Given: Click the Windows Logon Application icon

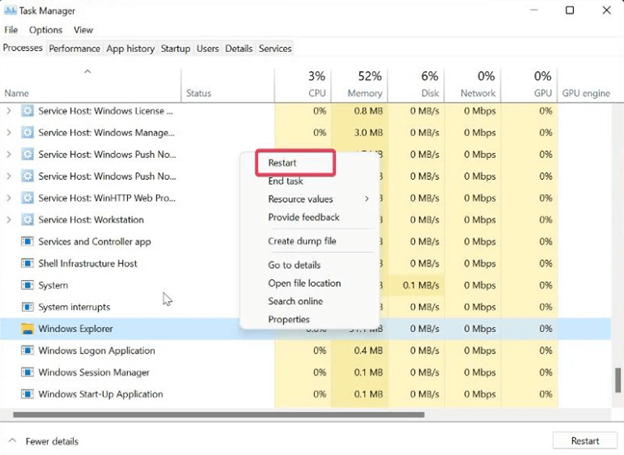Looking at the screenshot, I should 27,351.
